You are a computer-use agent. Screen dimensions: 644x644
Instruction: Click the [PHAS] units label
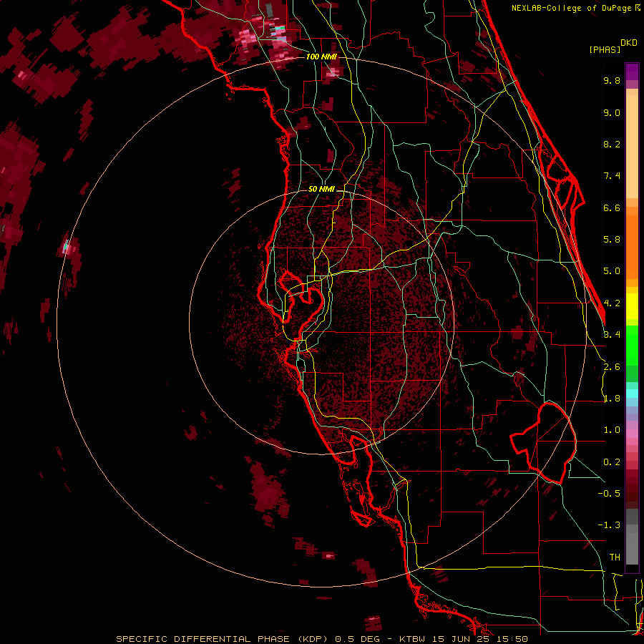(x=605, y=49)
